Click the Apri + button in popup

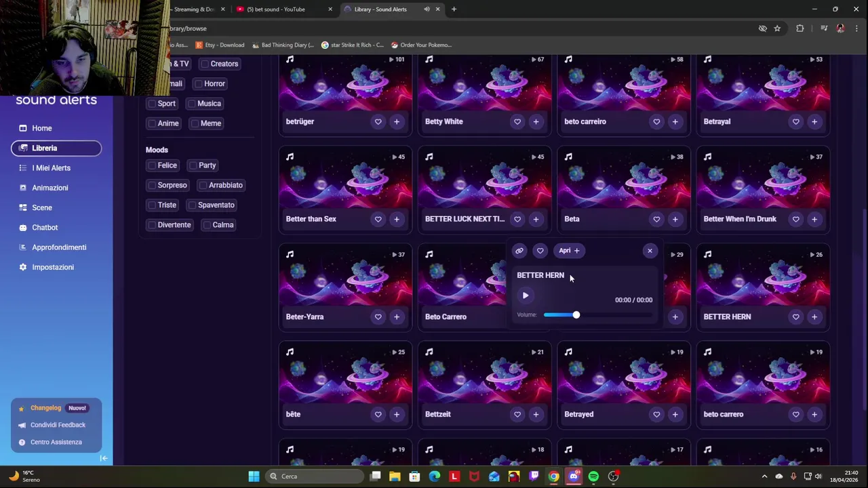tap(570, 251)
